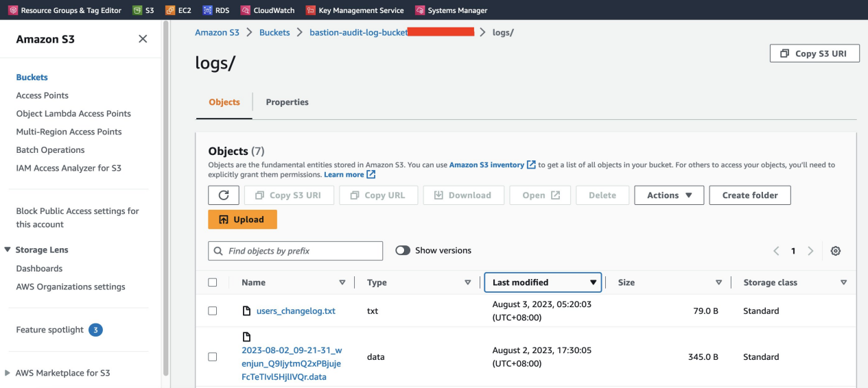
Task: Open the RDS service shortcut
Action: pos(215,10)
